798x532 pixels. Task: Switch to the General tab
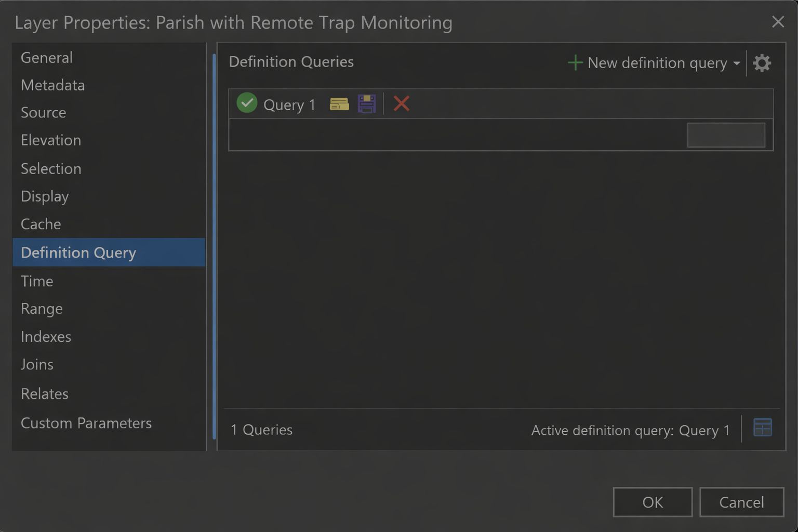(47, 58)
